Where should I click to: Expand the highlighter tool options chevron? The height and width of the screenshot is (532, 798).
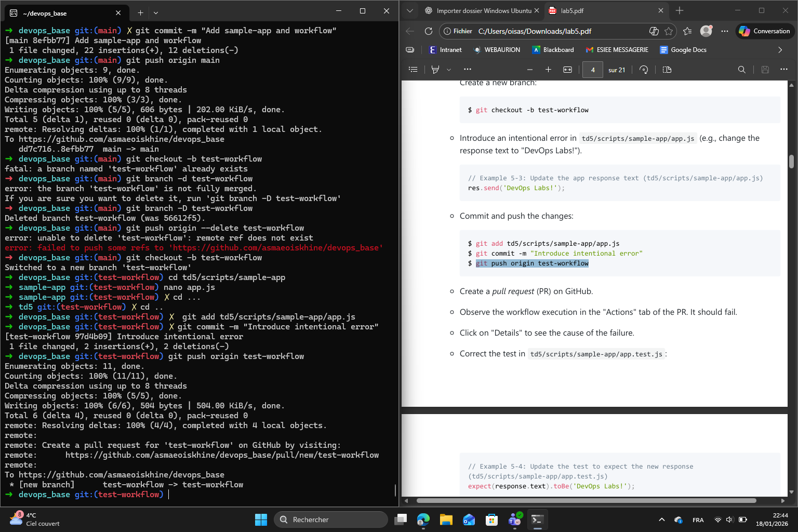(x=449, y=69)
